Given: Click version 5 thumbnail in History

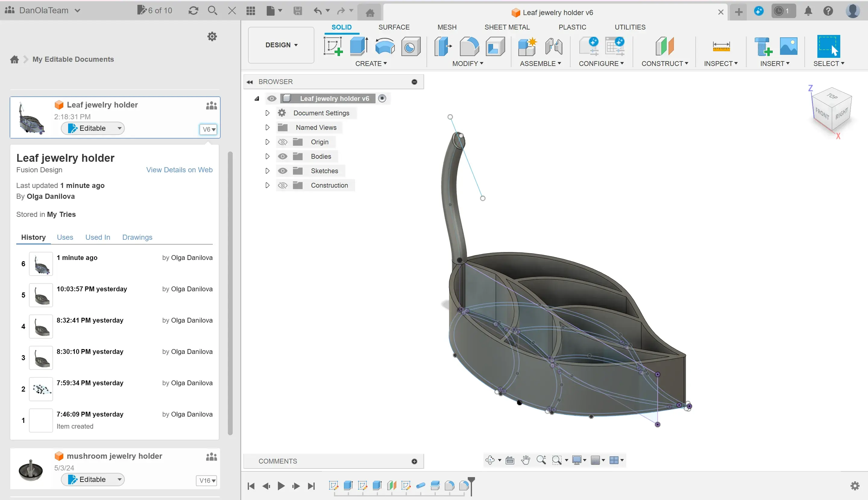Looking at the screenshot, I should (41, 295).
